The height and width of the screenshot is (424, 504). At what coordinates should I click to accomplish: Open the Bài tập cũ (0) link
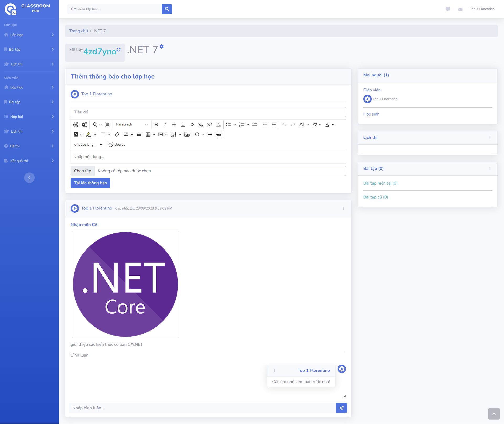click(x=375, y=197)
